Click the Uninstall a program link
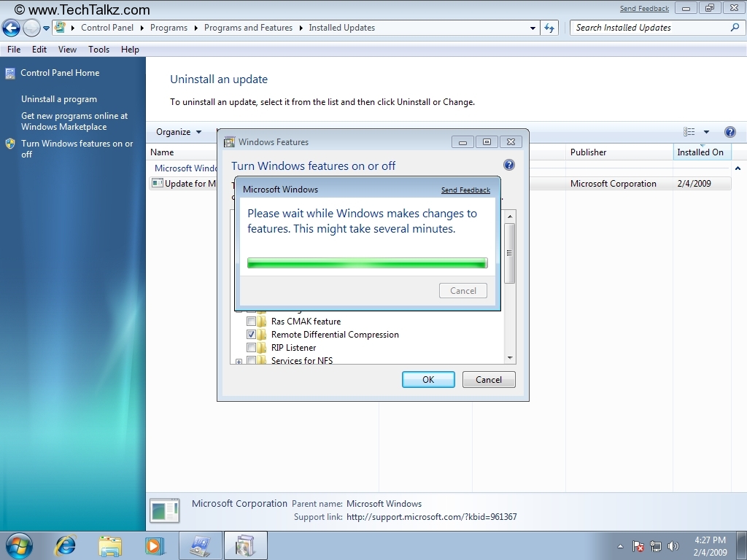Viewport: 747px width, 560px height. click(59, 99)
